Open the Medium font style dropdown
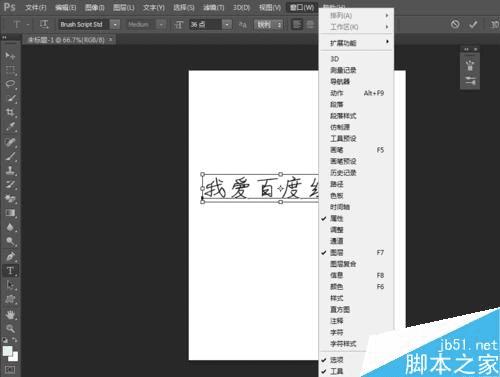This screenshot has height=377, width=500. [161, 24]
